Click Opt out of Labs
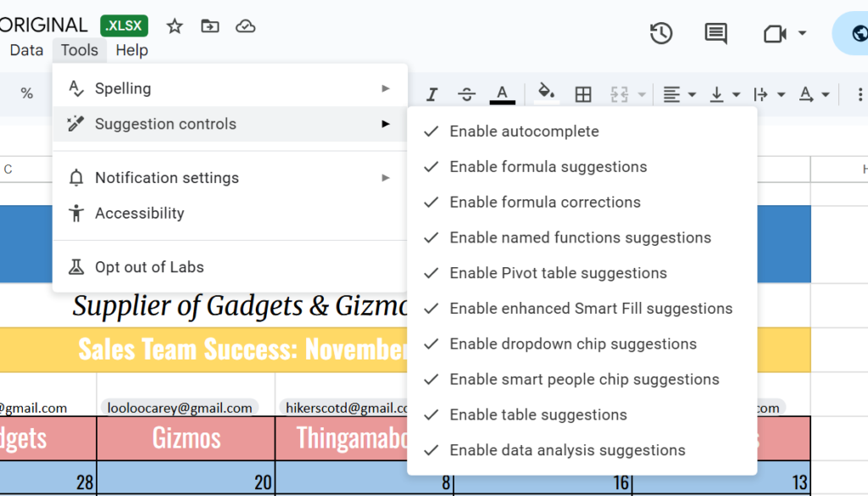 (x=149, y=267)
